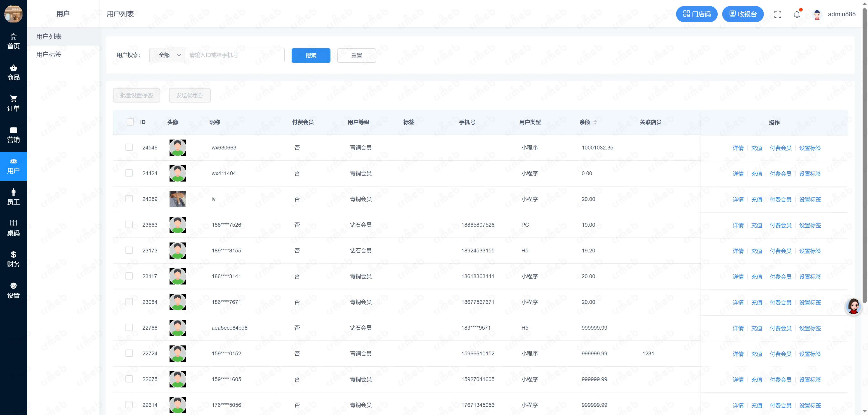This screenshot has width=868, height=415.
Task: View avatar of user wx630663
Action: (178, 147)
